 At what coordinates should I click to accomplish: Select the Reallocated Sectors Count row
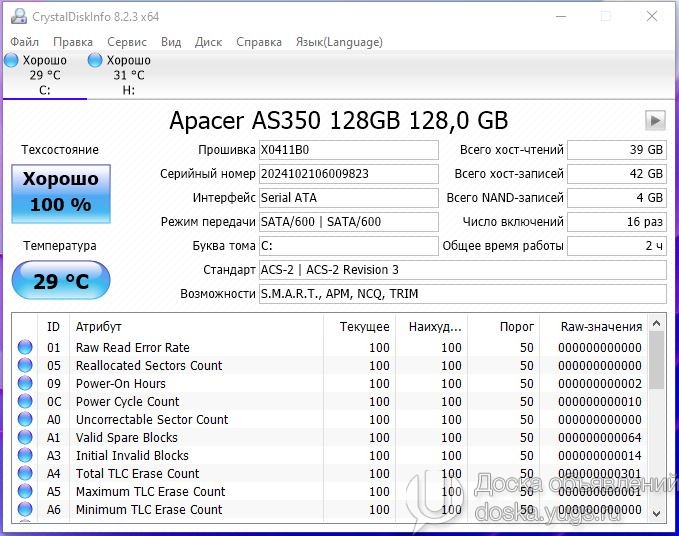[330, 365]
